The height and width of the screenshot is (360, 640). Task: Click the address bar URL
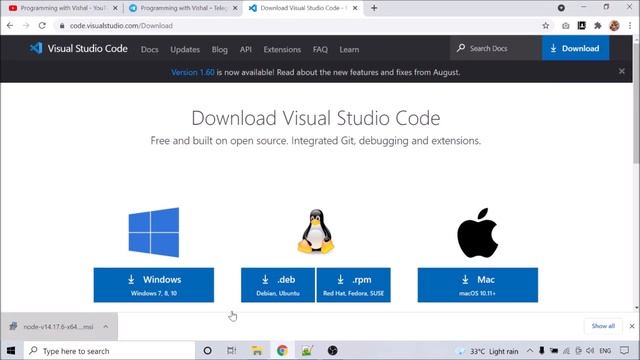tap(121, 26)
